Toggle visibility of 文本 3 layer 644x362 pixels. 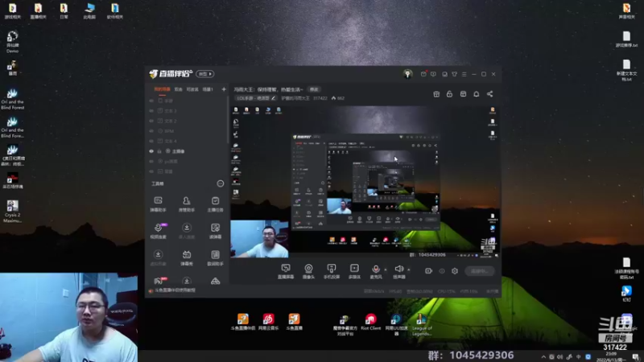coord(151,111)
